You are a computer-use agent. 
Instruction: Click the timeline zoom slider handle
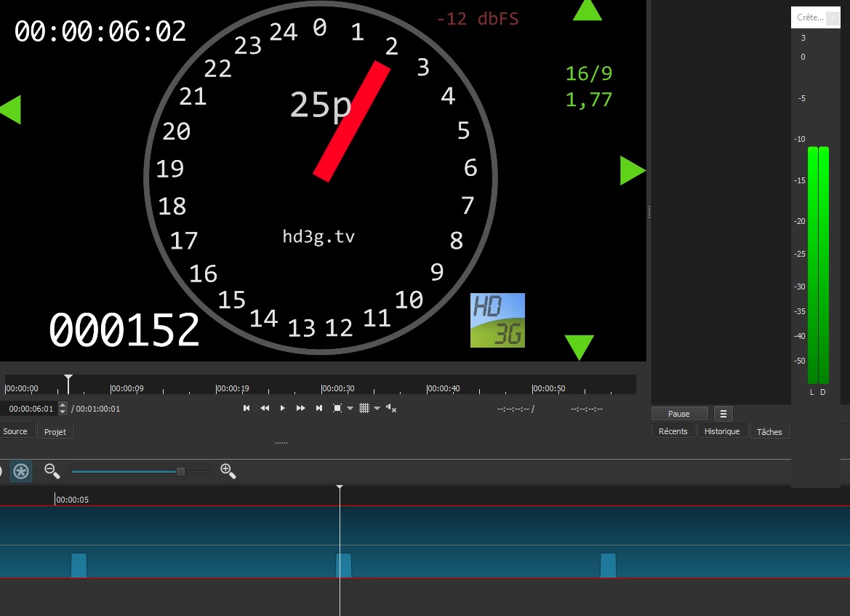(180, 472)
